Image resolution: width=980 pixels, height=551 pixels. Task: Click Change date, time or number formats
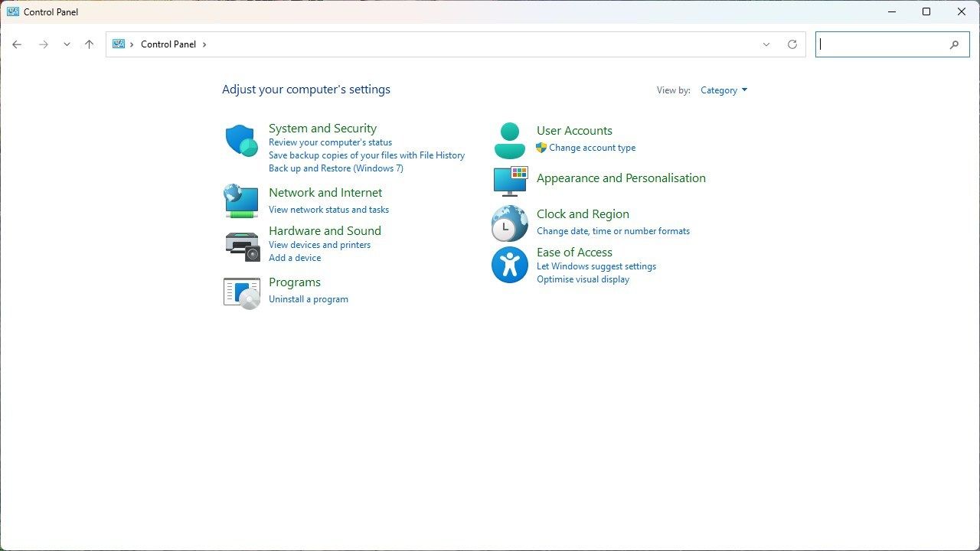[613, 231]
